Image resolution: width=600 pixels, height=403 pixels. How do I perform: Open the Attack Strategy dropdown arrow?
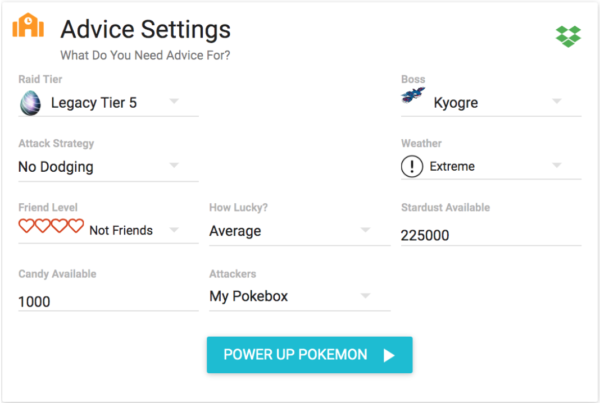174,166
